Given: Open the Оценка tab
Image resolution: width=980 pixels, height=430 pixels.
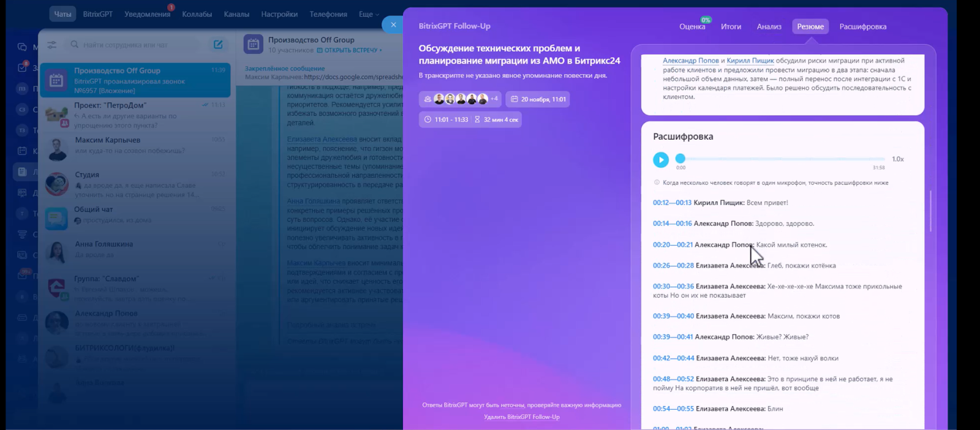Looking at the screenshot, I should (x=692, y=27).
